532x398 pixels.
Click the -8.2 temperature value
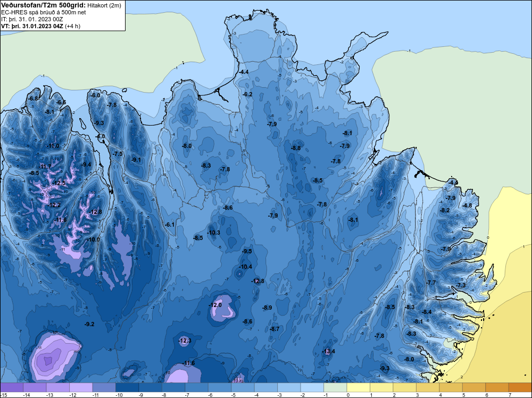click(445, 210)
